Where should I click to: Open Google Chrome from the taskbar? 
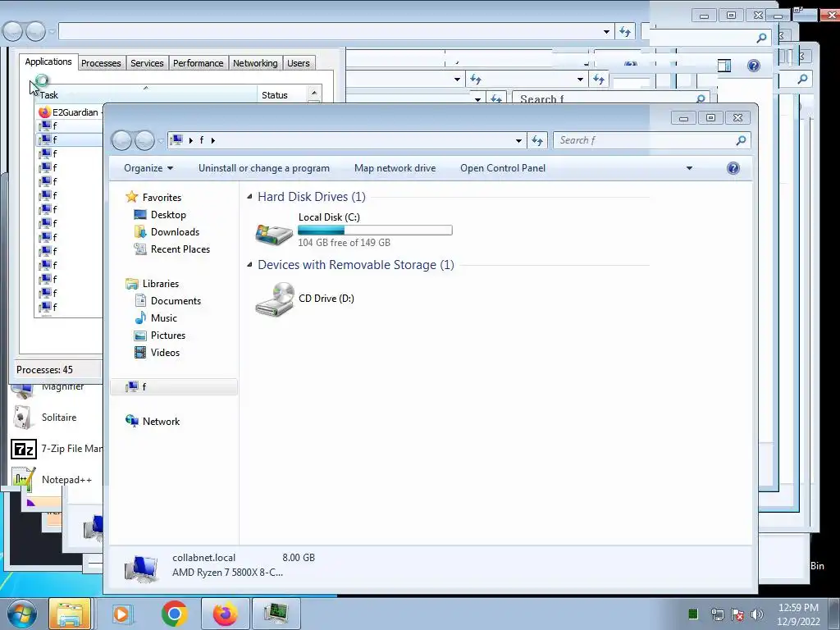click(x=174, y=614)
